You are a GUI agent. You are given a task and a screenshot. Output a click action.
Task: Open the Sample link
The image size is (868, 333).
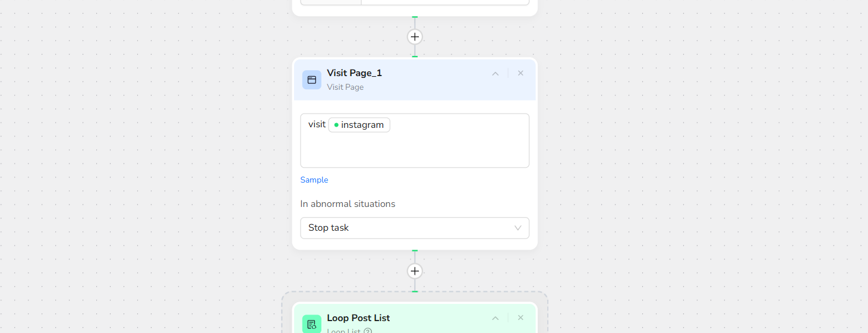(x=314, y=180)
